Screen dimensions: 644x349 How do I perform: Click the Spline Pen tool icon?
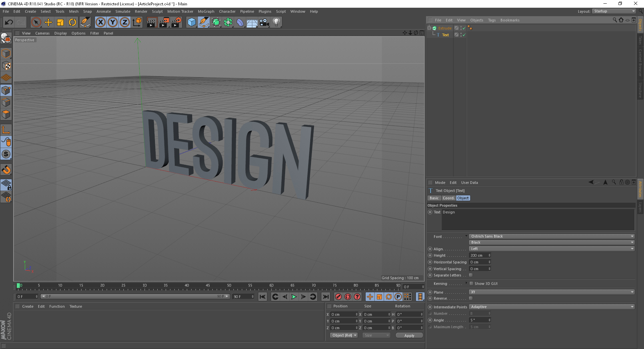tap(204, 22)
